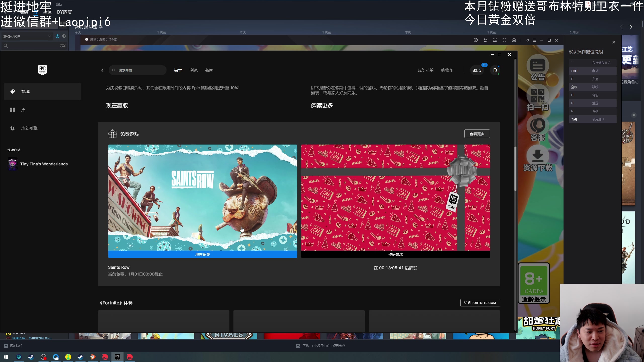Open the 库 library in Epic sidebar

pos(43,110)
